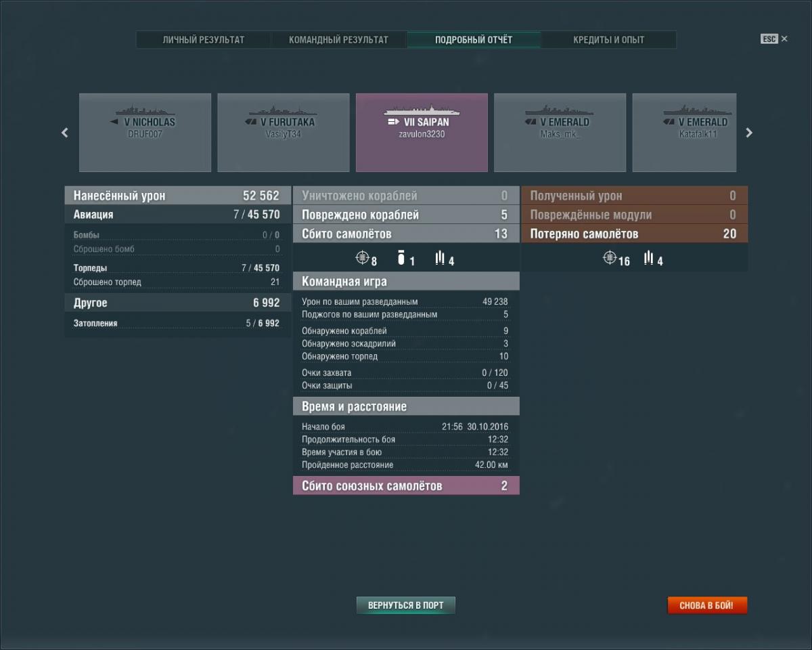Click the Nicholas ship silhouette icon
Viewport: 812px width, 650px height.
click(145, 110)
